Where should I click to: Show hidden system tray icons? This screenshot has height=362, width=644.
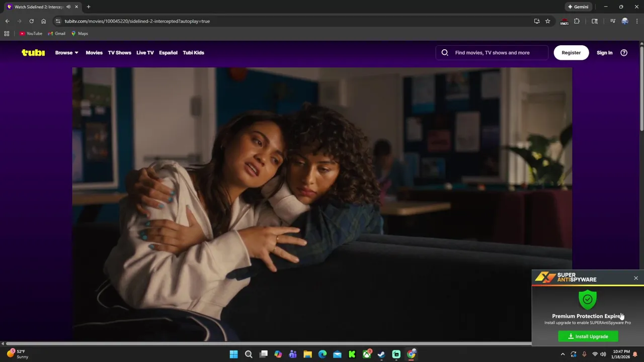click(x=563, y=354)
